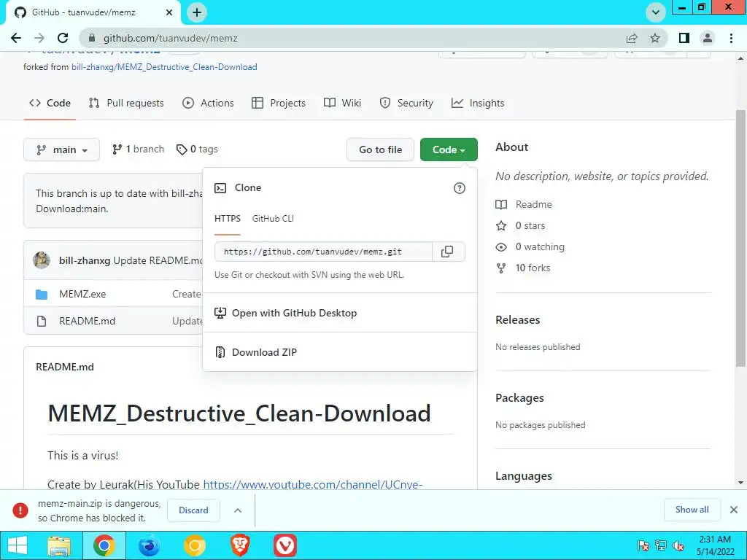Launch Vivaldi browser from taskbar
747x560 pixels.
coord(285,545)
